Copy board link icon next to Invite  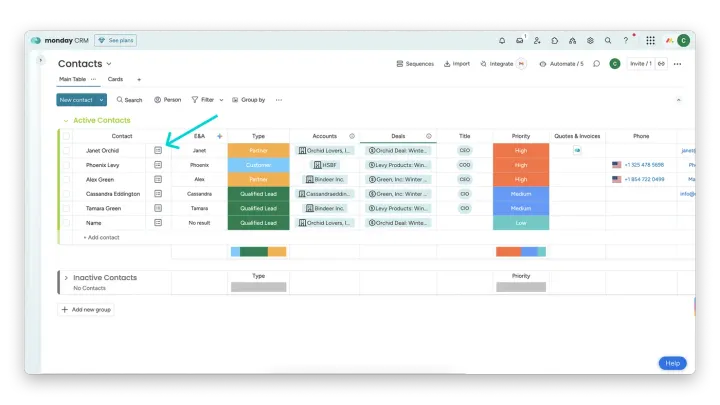661,64
